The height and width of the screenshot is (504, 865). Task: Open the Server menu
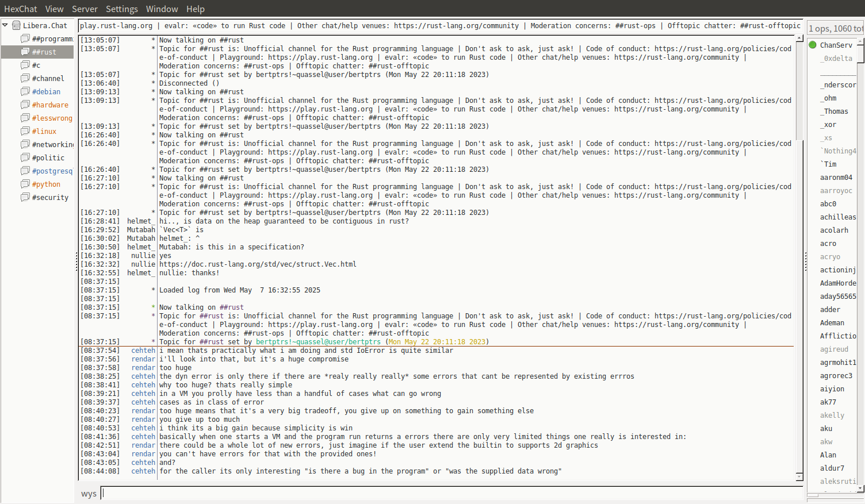tap(85, 9)
